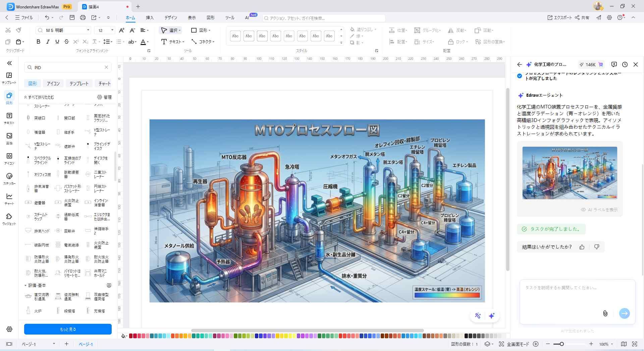
Task: Click the blue もっと見る button
Action: coord(68,329)
